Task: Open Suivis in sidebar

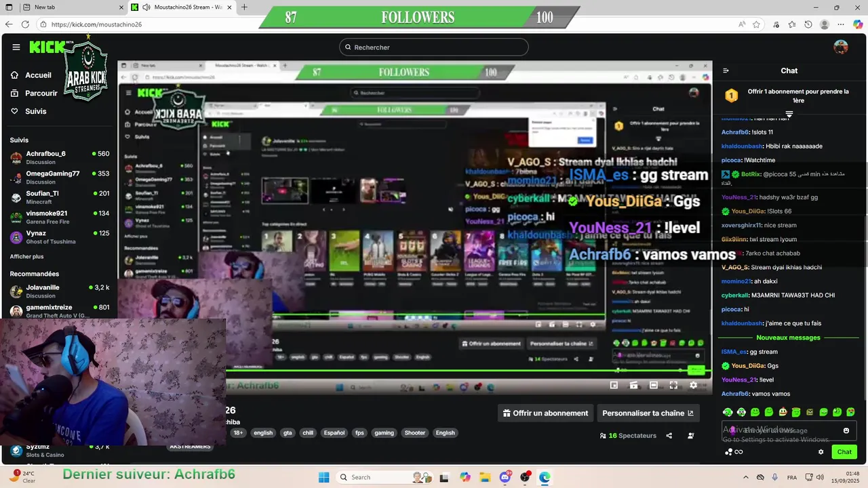Action: pyautogui.click(x=29, y=111)
